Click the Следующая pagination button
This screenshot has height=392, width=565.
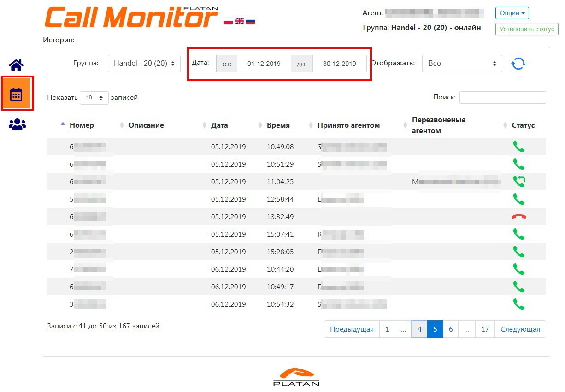(520, 329)
